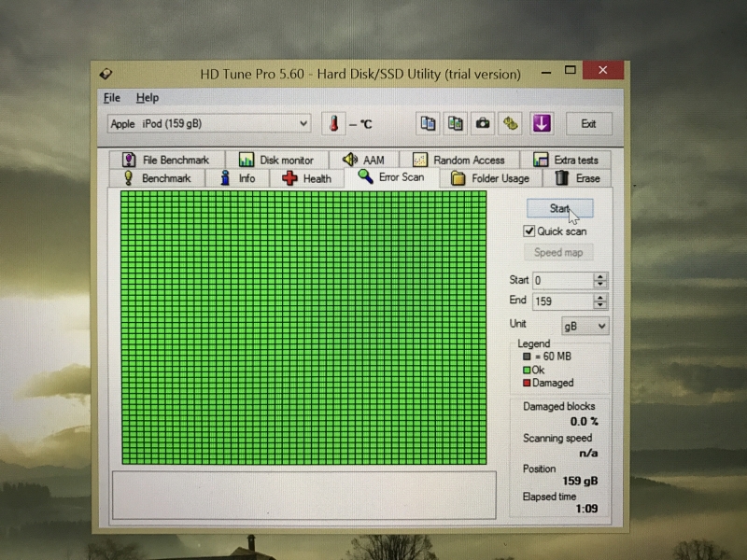Screen dimensions: 747x560
Task: Decrease the End value with down arrow
Action: coord(600,305)
